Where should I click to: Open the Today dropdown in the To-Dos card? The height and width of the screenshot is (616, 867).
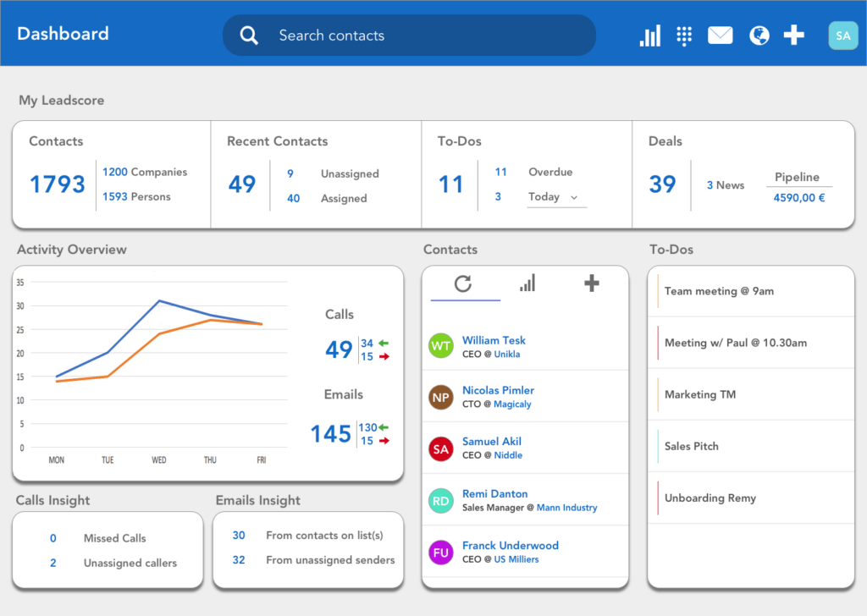point(556,196)
